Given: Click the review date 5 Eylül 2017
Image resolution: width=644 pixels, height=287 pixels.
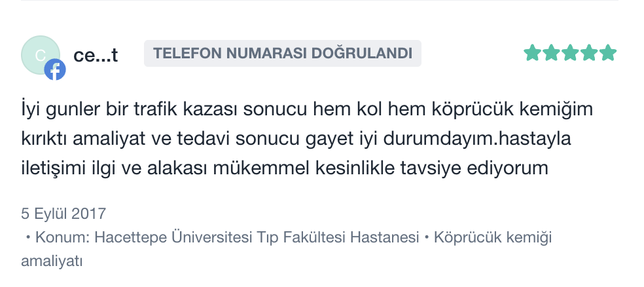Looking at the screenshot, I should tap(63, 214).
